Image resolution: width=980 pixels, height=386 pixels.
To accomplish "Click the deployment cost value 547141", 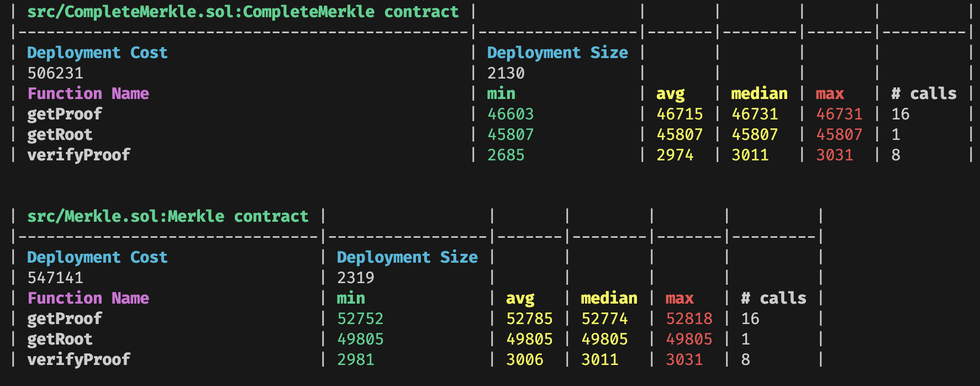I will coord(55,278).
